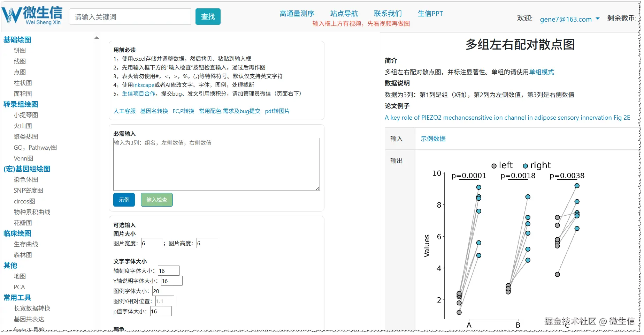Open the 联系我们 menu
This screenshot has width=644, height=335.
[x=388, y=14]
